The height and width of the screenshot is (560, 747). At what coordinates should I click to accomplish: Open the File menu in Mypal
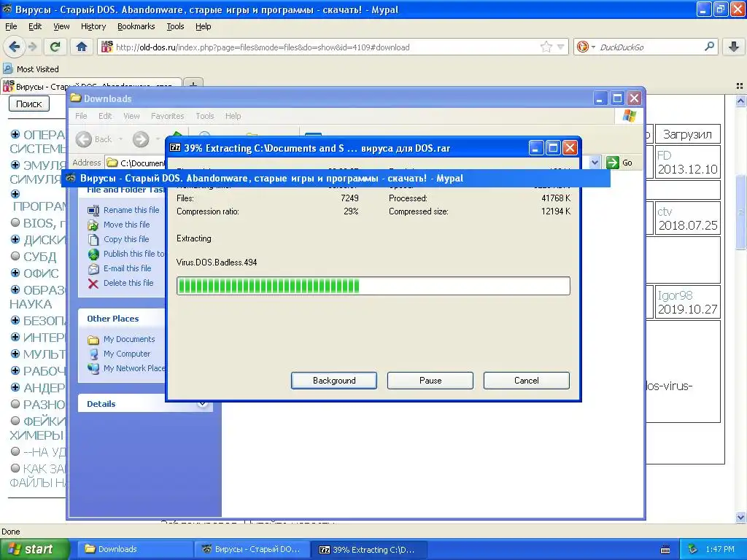point(11,26)
